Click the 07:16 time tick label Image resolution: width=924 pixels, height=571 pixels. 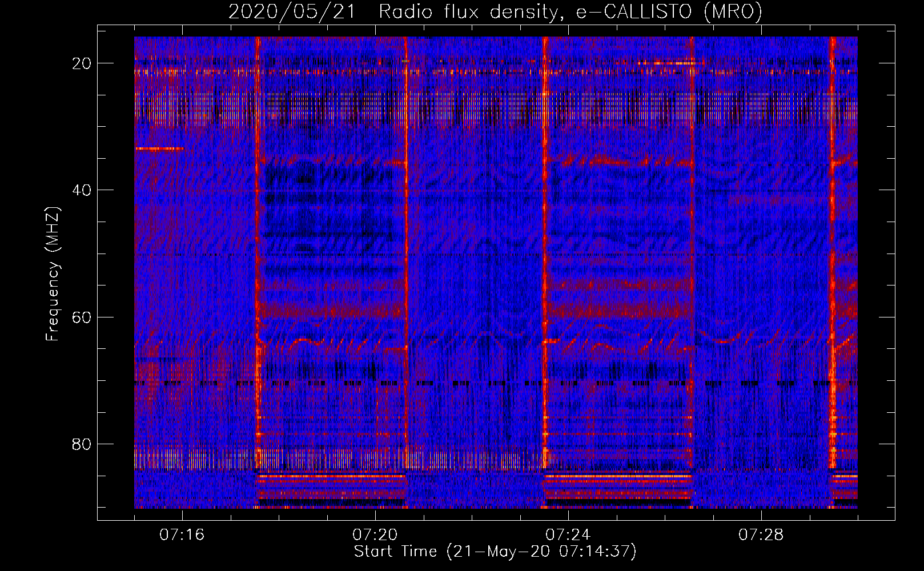pos(182,535)
